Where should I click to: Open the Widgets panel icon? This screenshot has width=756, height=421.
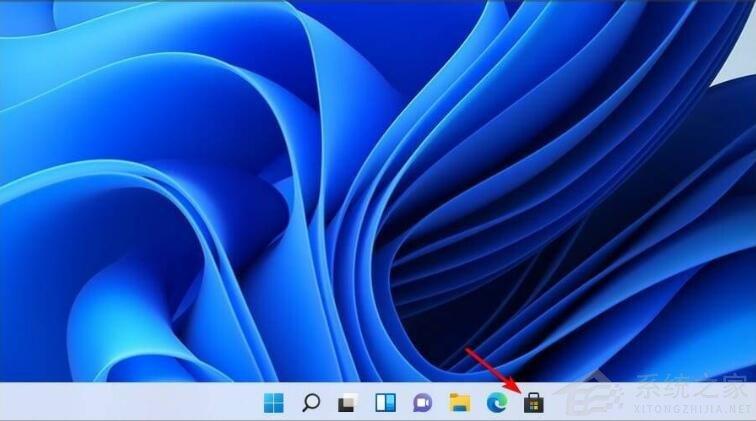pyautogui.click(x=385, y=402)
